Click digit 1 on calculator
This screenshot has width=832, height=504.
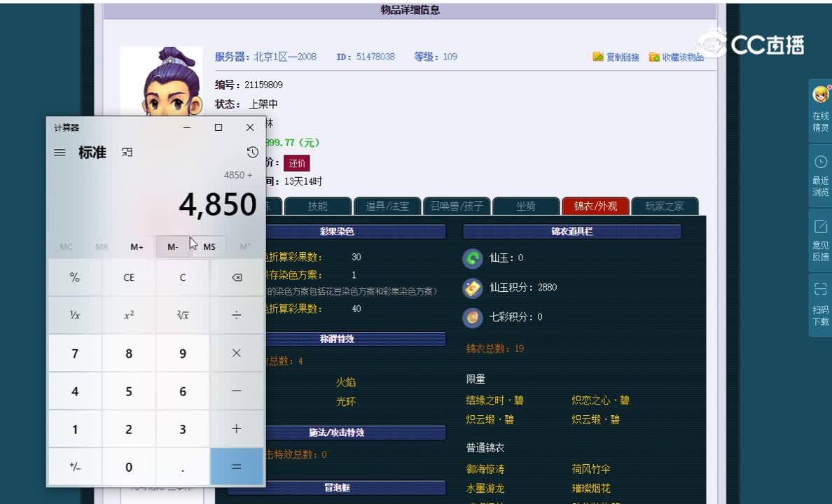(75, 428)
